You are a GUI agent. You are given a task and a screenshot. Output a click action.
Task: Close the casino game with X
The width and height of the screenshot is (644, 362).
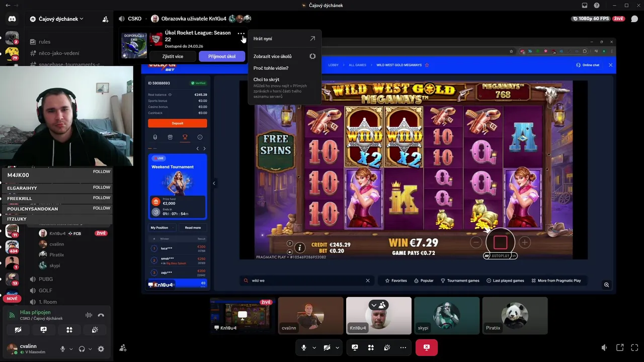pyautogui.click(x=610, y=65)
